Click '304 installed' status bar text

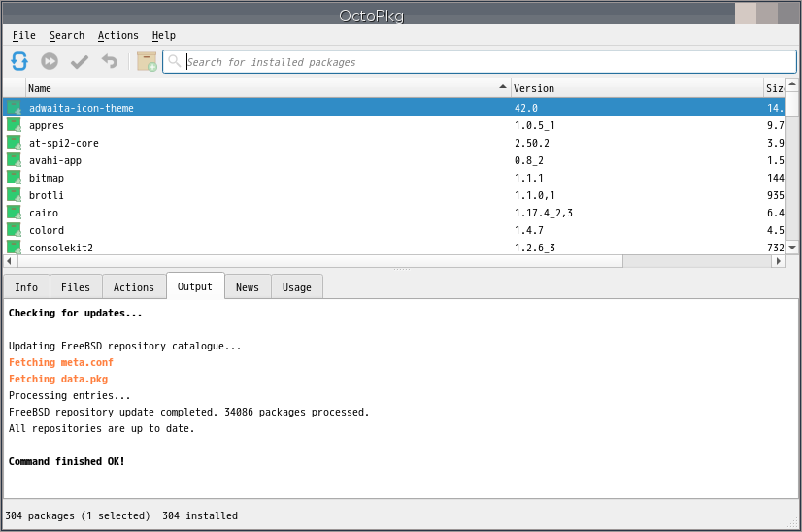pyautogui.click(x=200, y=515)
